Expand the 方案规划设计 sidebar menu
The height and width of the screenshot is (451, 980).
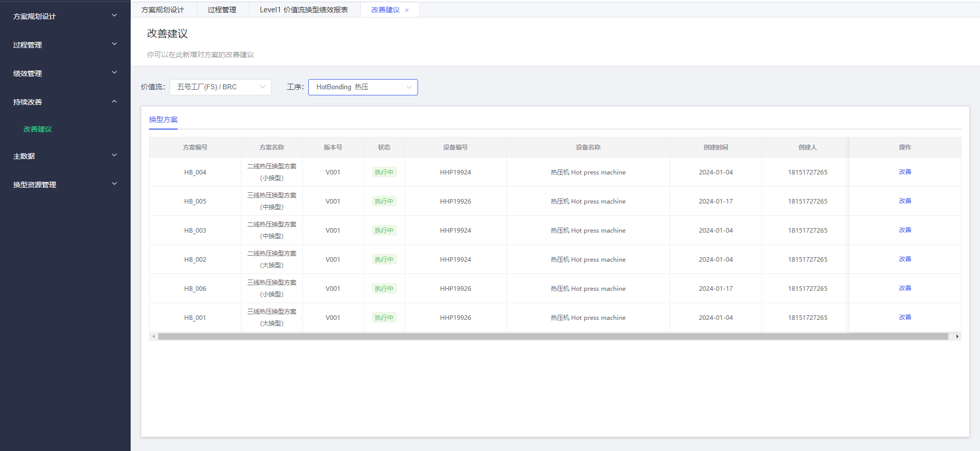click(x=65, y=16)
